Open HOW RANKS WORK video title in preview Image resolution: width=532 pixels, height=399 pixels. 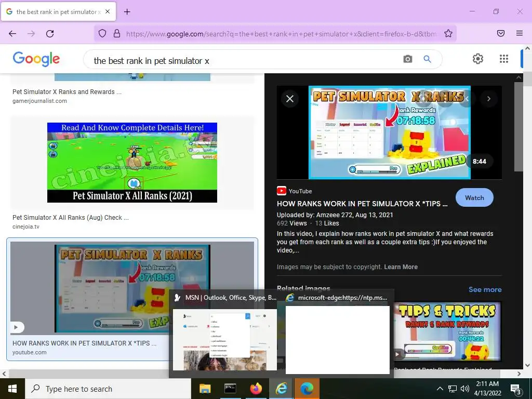point(362,204)
